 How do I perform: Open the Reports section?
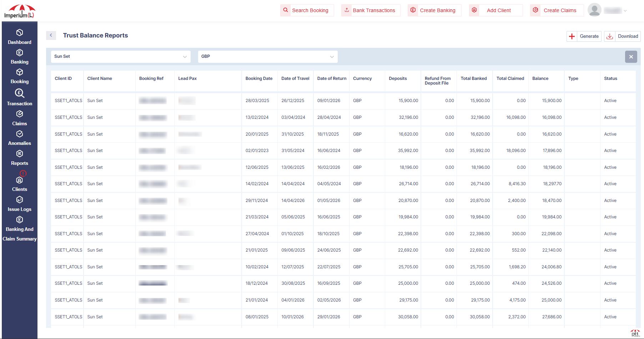pos(20,158)
